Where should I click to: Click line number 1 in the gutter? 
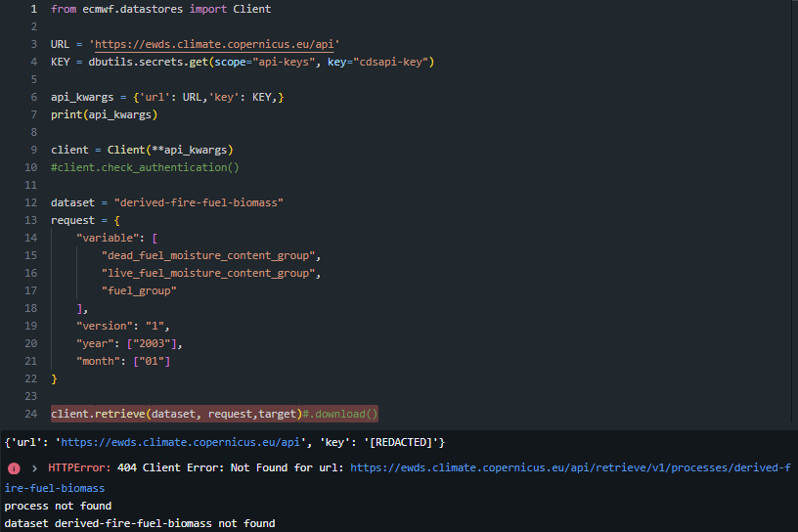(33, 9)
